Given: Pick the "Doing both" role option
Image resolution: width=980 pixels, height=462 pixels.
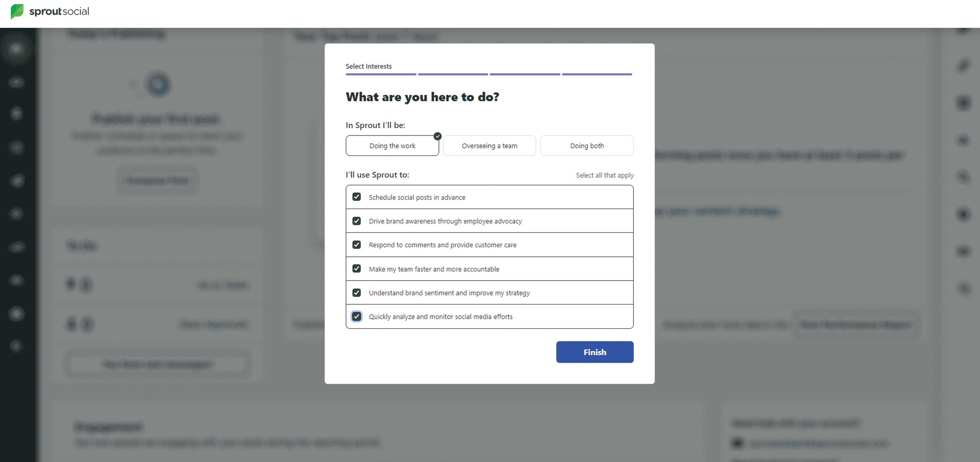Looking at the screenshot, I should click(587, 146).
